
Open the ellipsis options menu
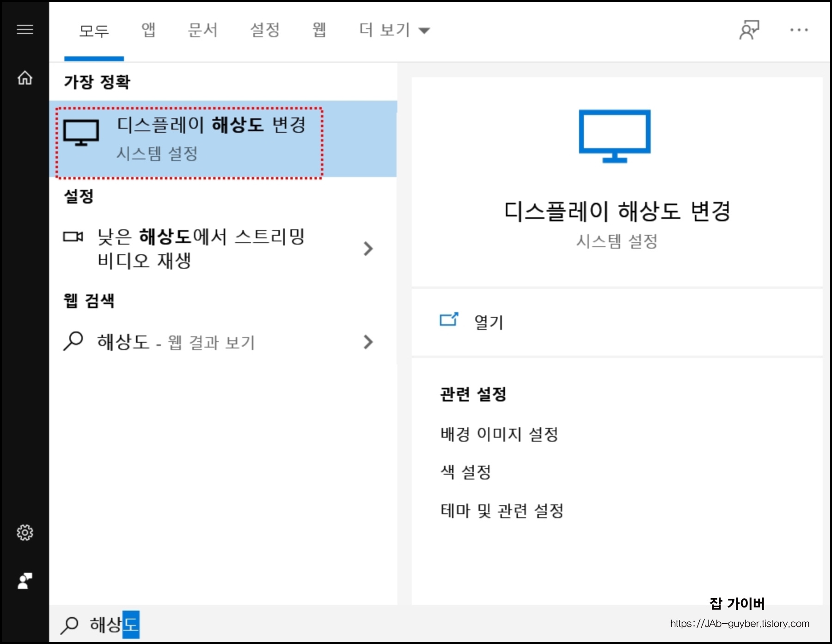(x=799, y=29)
